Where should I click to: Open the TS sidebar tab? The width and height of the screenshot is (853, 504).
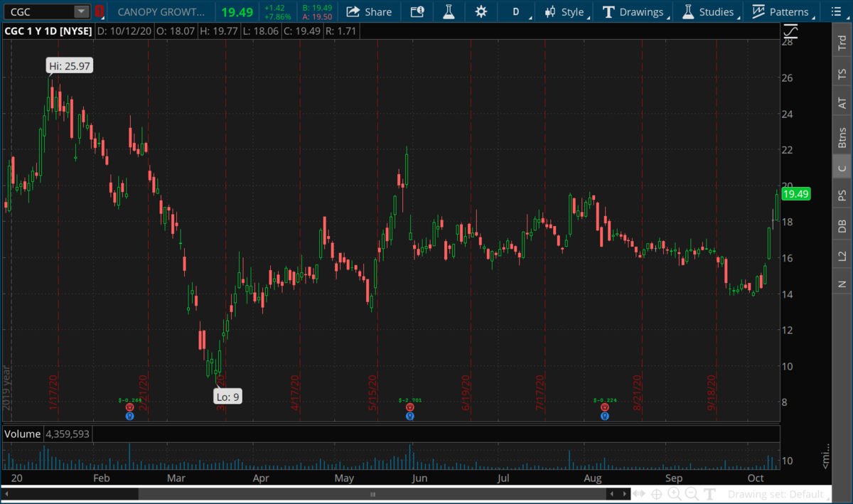pyautogui.click(x=842, y=73)
